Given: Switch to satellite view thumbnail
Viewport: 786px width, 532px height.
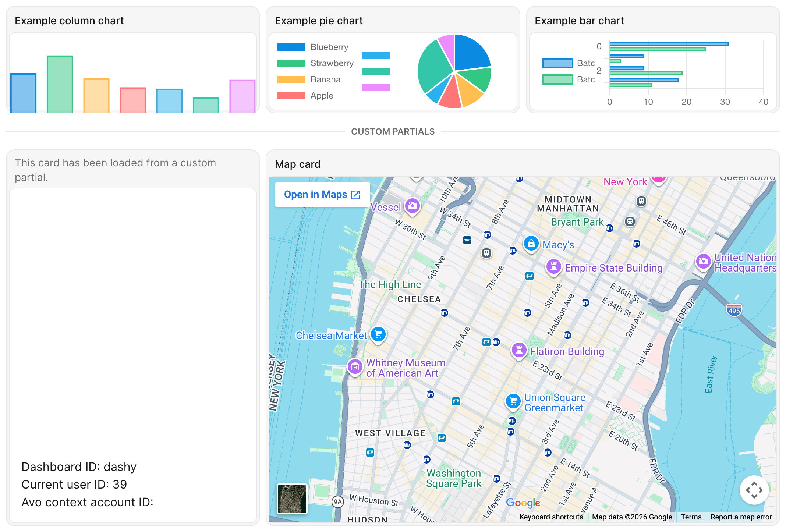Looking at the screenshot, I should pos(292,499).
